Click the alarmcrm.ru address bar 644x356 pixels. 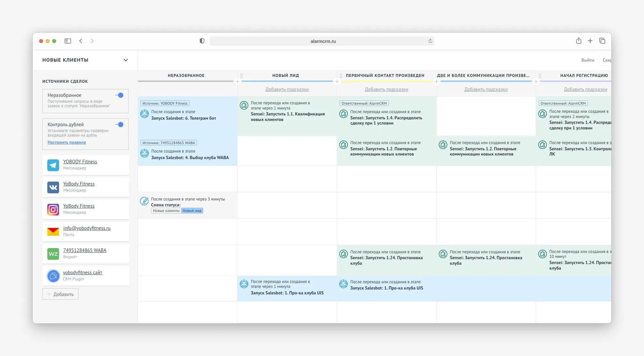tap(323, 41)
